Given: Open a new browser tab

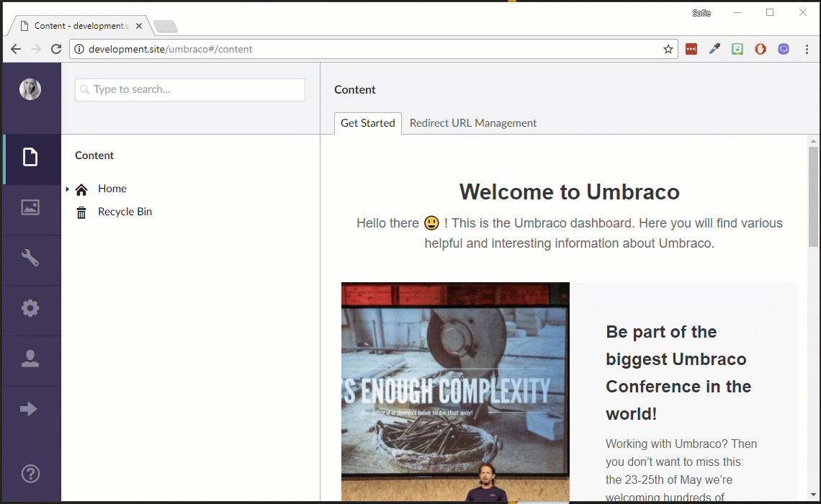Looking at the screenshot, I should (x=166, y=26).
